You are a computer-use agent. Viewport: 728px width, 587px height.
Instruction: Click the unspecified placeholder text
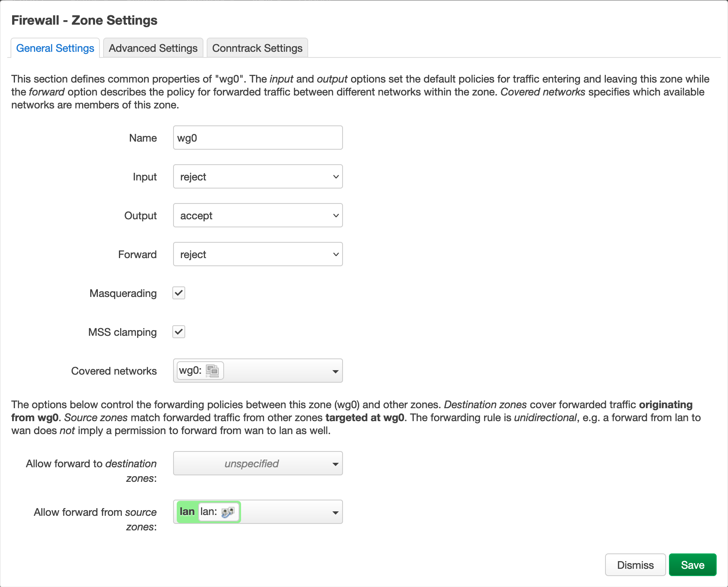point(251,464)
